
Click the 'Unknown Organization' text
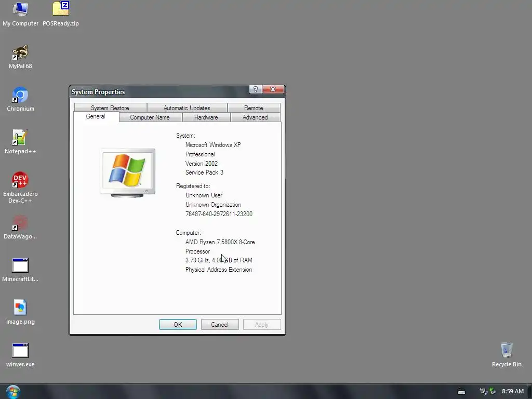click(214, 205)
